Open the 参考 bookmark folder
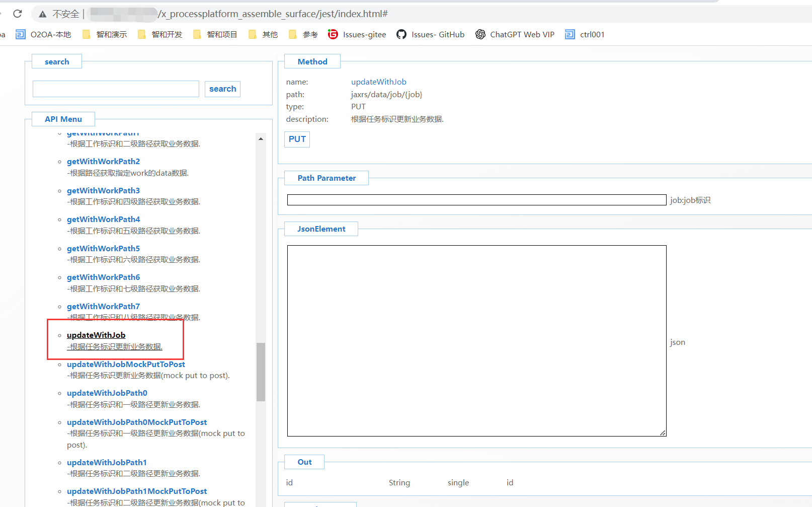The height and width of the screenshot is (507, 812). pyautogui.click(x=303, y=34)
